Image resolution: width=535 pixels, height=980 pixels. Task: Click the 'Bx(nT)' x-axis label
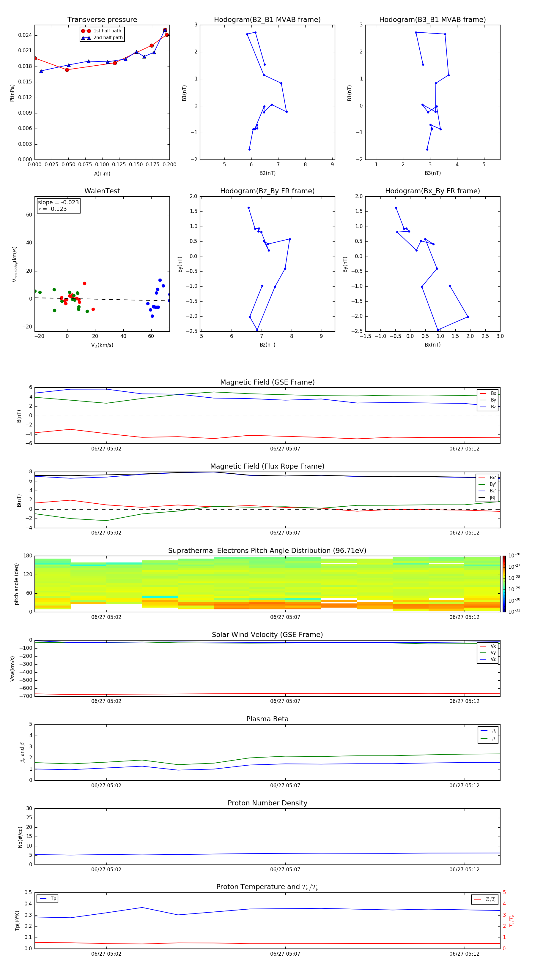click(x=432, y=345)
